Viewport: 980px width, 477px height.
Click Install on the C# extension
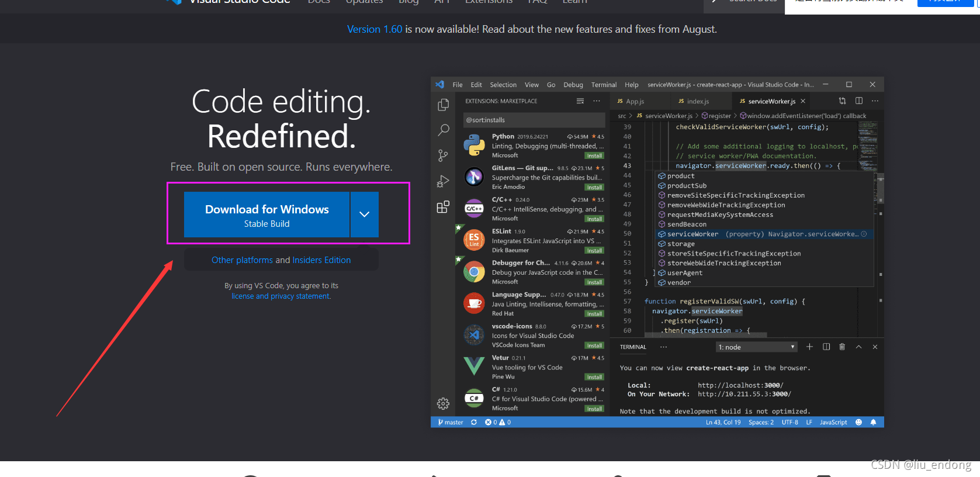pyautogui.click(x=594, y=409)
